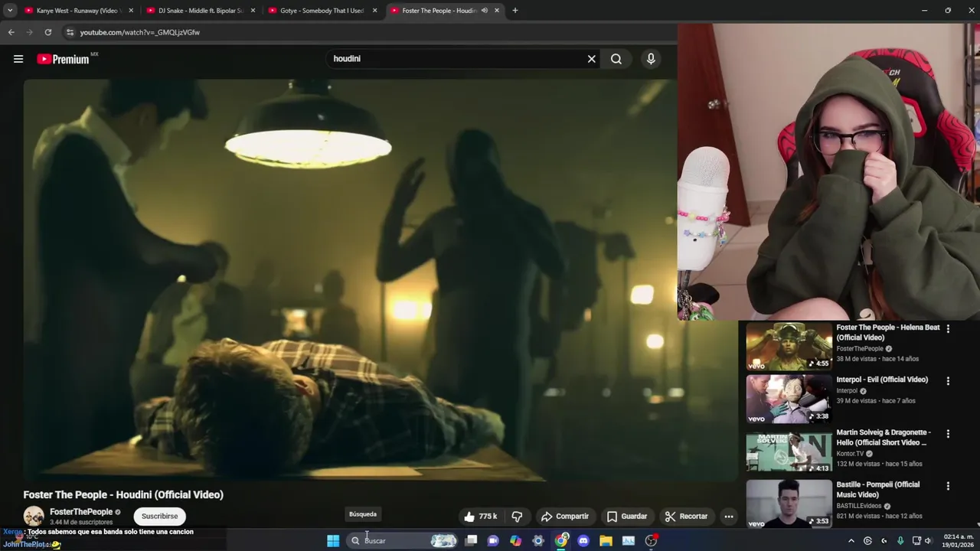Open the FosterThePeople channel name link

(x=81, y=512)
